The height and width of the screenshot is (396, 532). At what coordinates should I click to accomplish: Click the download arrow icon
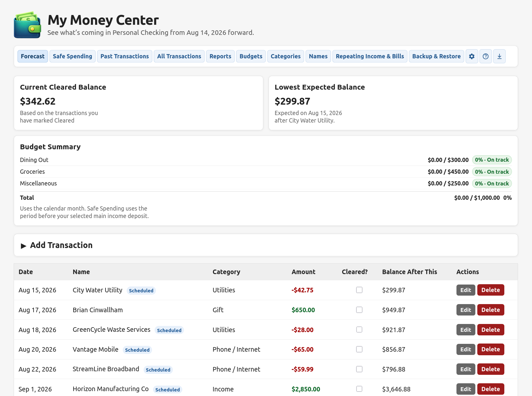pos(499,56)
